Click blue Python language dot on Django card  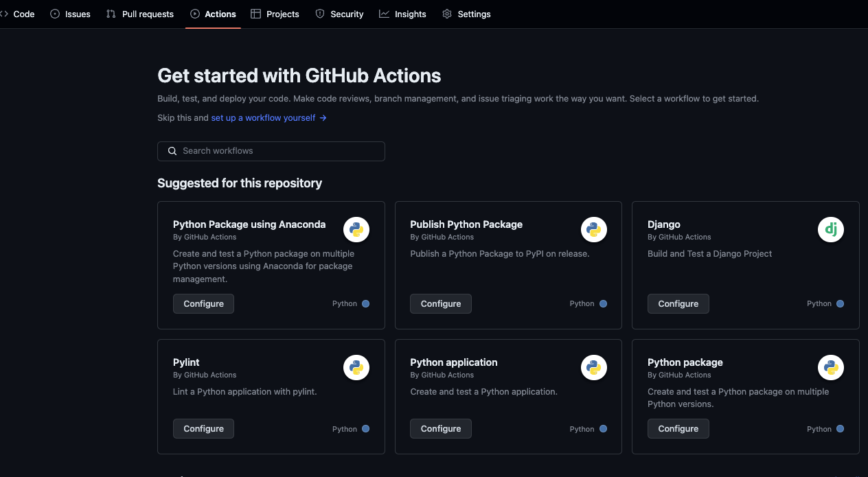pyautogui.click(x=841, y=303)
